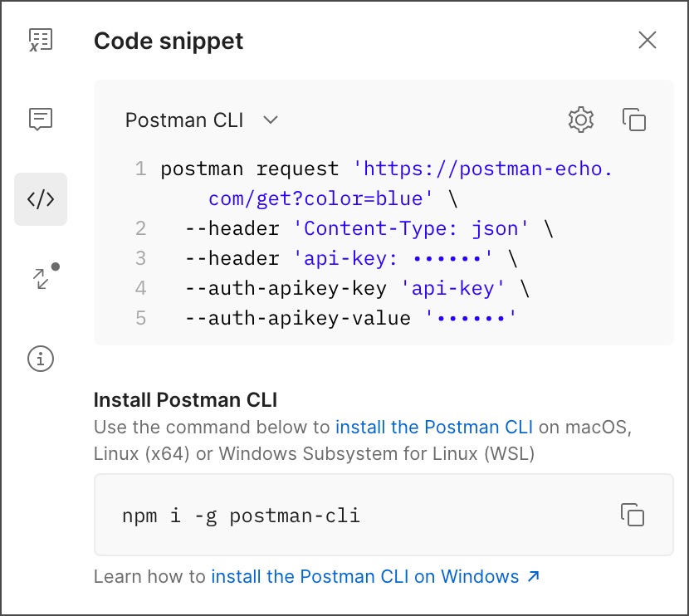Click the npm i -g postman-cli command text
This screenshot has width=689, height=616.
pos(241,515)
